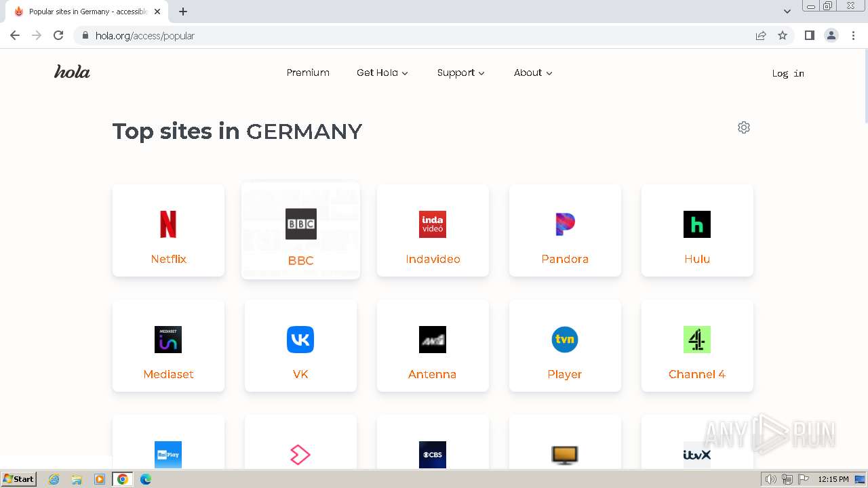
Task: Expand the Get Hola menu
Action: tap(382, 73)
